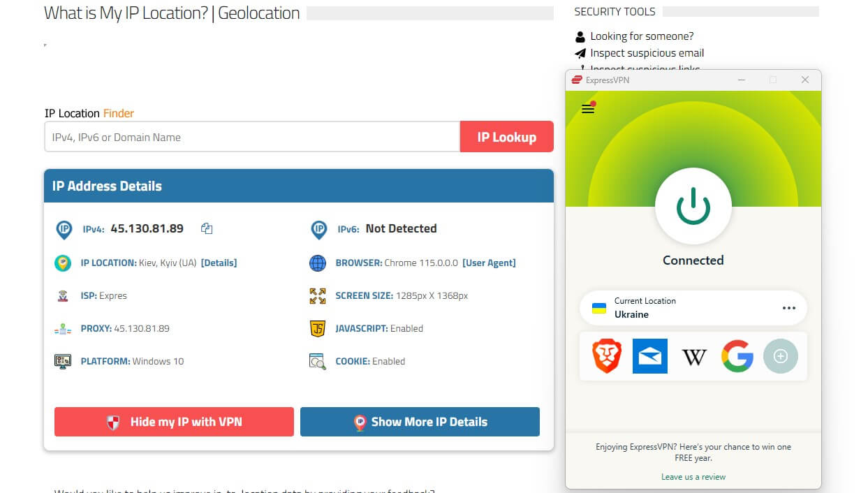The image size is (868, 493).
Task: Click the IP Lookup button
Action: pyautogui.click(x=507, y=137)
